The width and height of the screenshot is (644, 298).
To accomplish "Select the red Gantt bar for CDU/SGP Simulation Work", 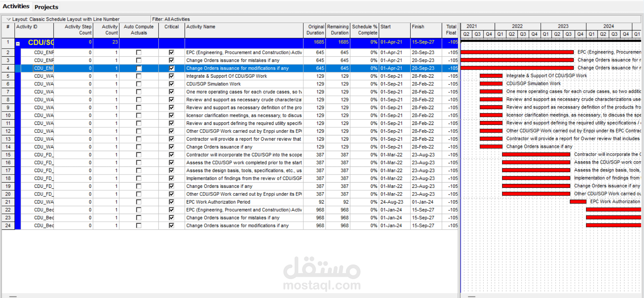I will [491, 84].
